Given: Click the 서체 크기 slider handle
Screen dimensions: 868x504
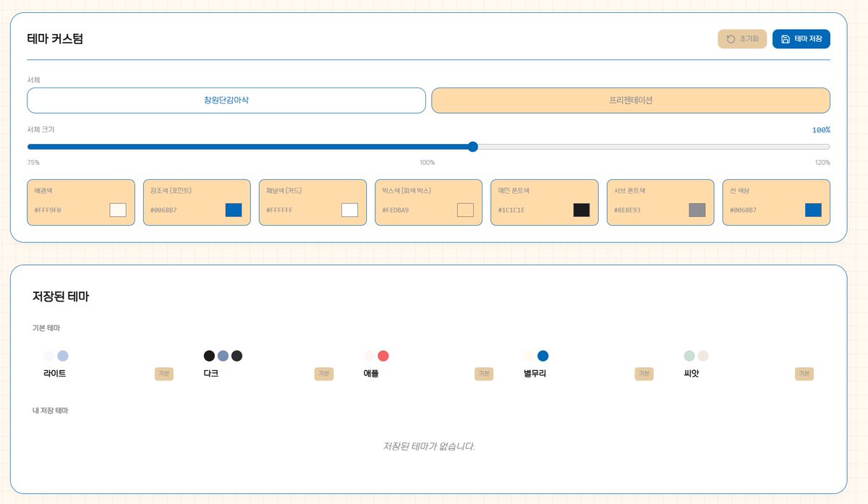Looking at the screenshot, I should [473, 147].
